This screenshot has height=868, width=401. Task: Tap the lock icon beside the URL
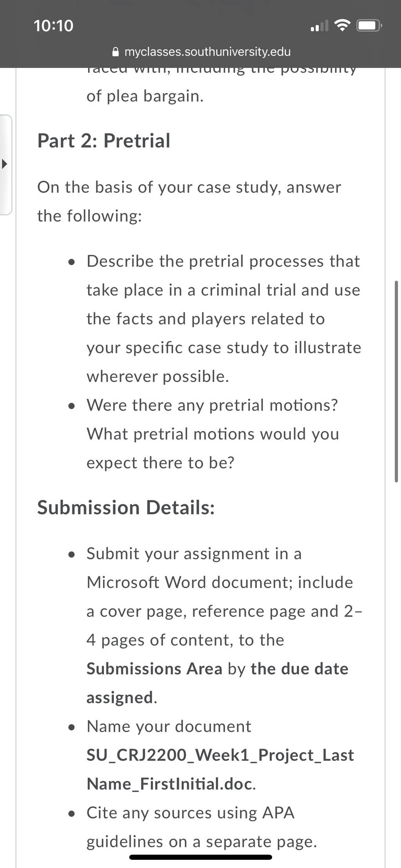pos(116,52)
